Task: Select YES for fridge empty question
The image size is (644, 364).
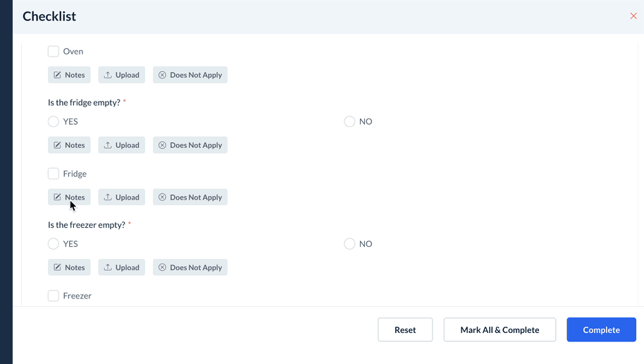Action: tap(54, 121)
